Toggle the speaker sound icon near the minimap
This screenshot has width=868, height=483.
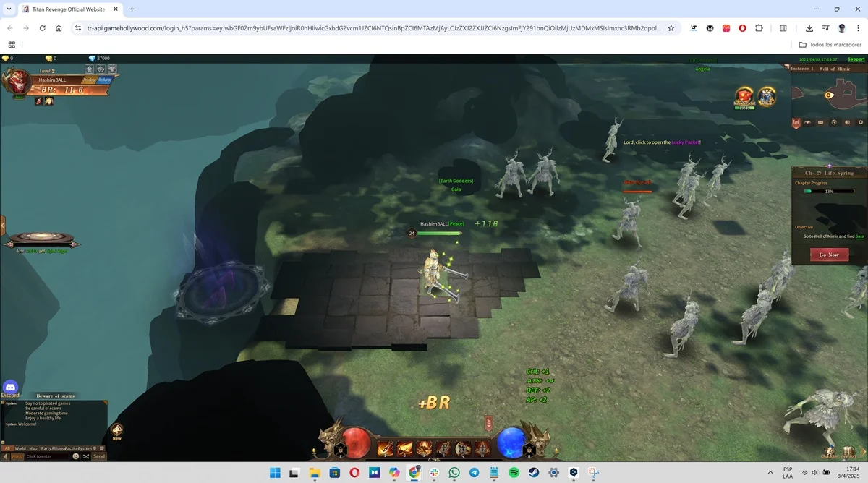coord(848,122)
